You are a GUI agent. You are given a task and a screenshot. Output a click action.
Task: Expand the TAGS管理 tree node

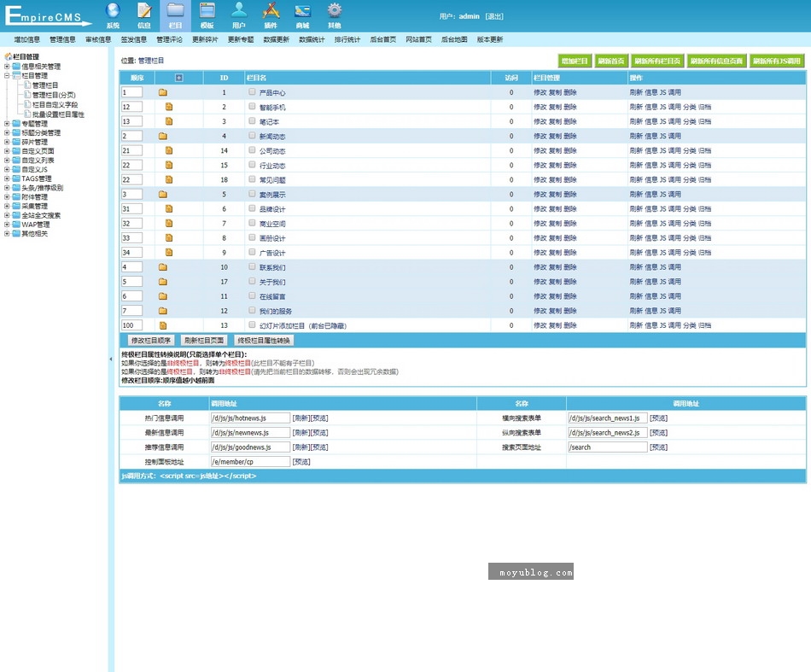point(7,178)
